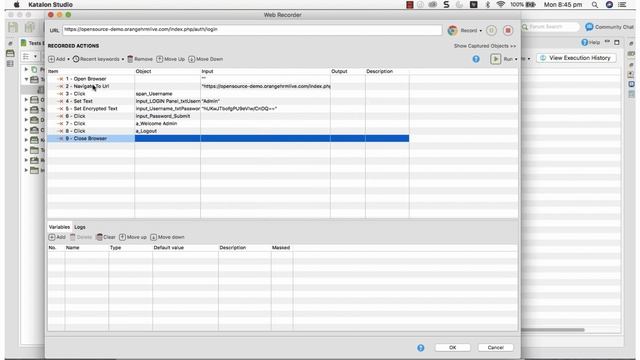
Task: Select row '7 - Click'
Action: tap(228, 124)
